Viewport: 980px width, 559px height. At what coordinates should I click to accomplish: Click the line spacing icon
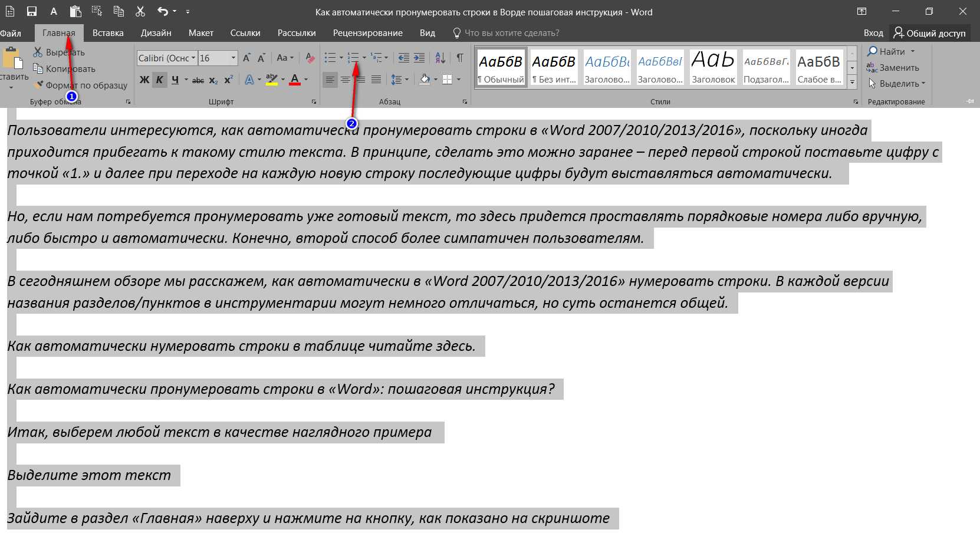tap(397, 80)
